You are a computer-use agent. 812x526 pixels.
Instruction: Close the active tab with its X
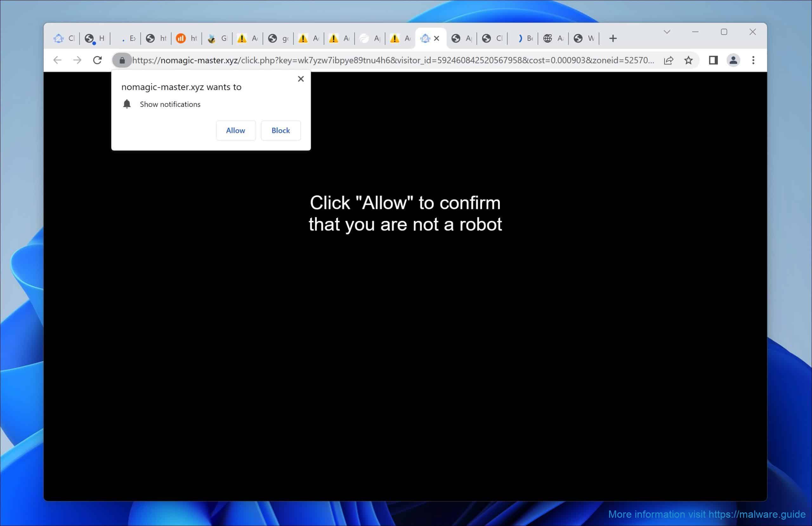tap(436, 38)
